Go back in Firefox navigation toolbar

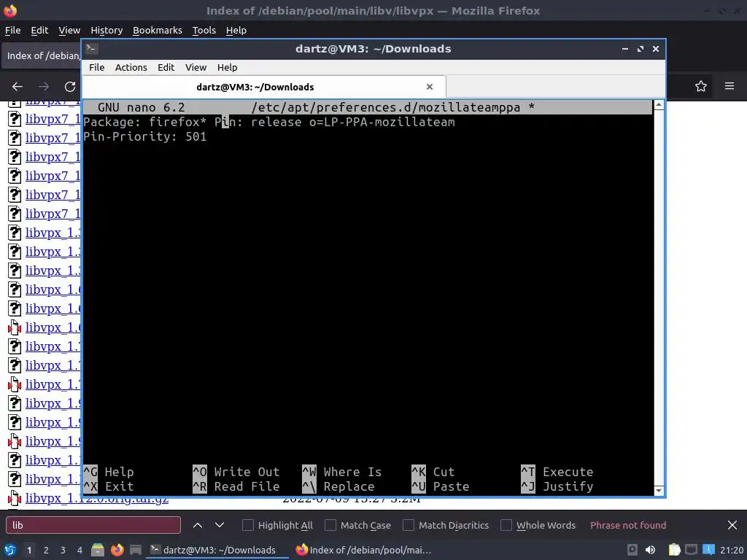[18, 87]
